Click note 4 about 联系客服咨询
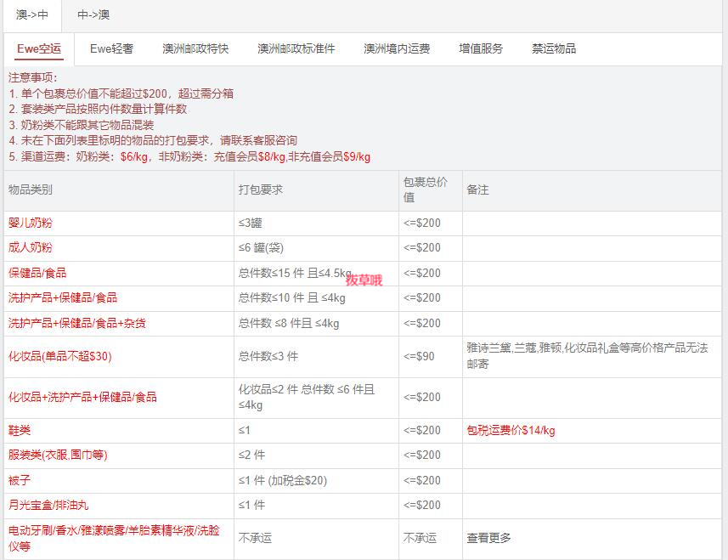This screenshot has width=728, height=560. coord(153,140)
